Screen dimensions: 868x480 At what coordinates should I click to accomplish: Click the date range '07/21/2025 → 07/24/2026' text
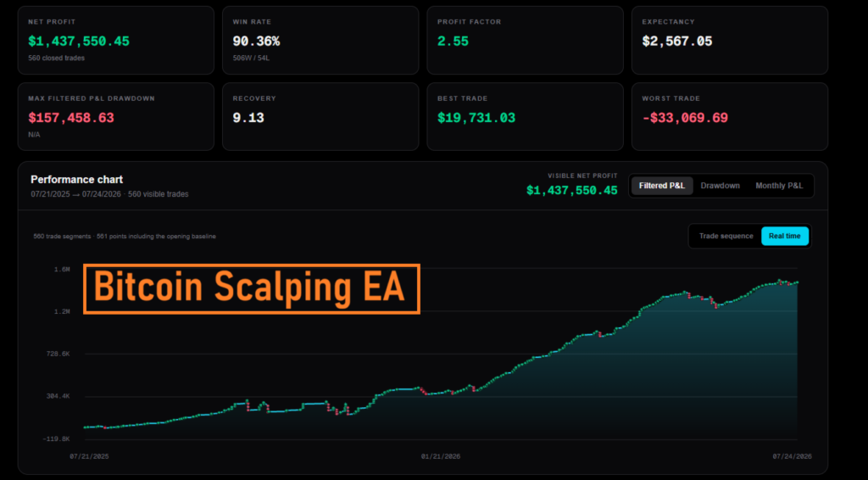pyautogui.click(x=75, y=194)
